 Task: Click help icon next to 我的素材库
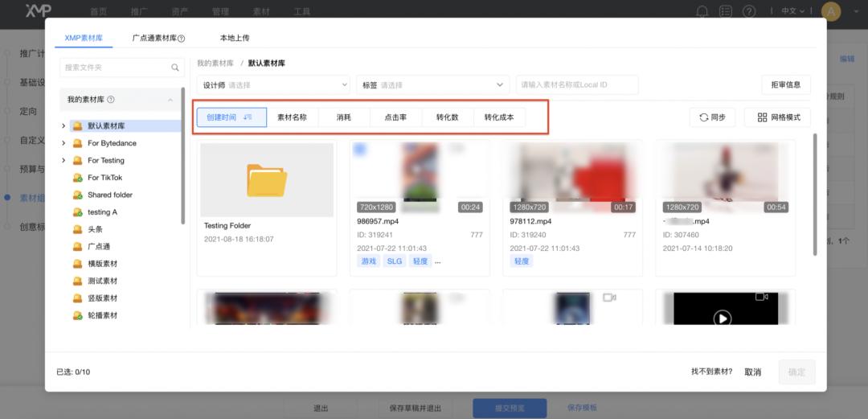pyautogui.click(x=111, y=100)
